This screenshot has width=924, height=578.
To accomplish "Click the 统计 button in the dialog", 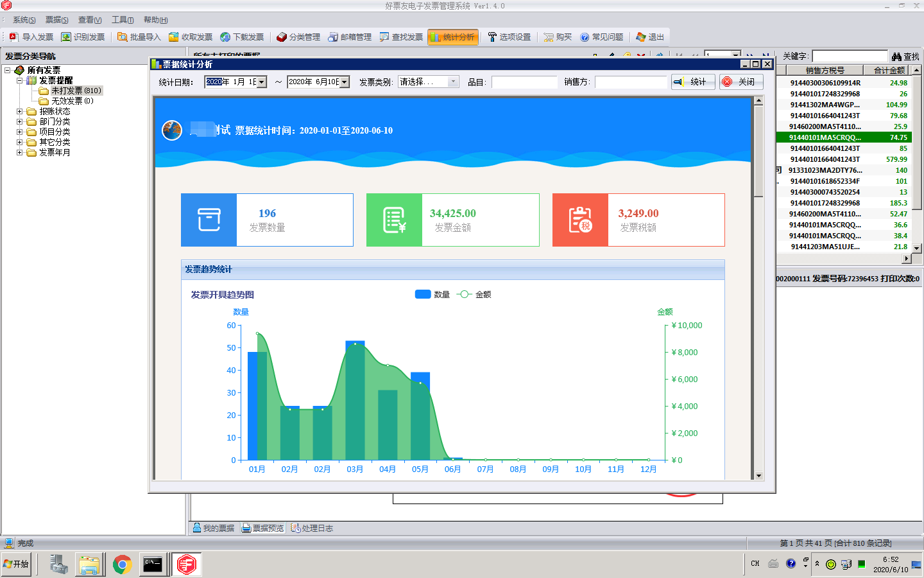I will point(693,82).
